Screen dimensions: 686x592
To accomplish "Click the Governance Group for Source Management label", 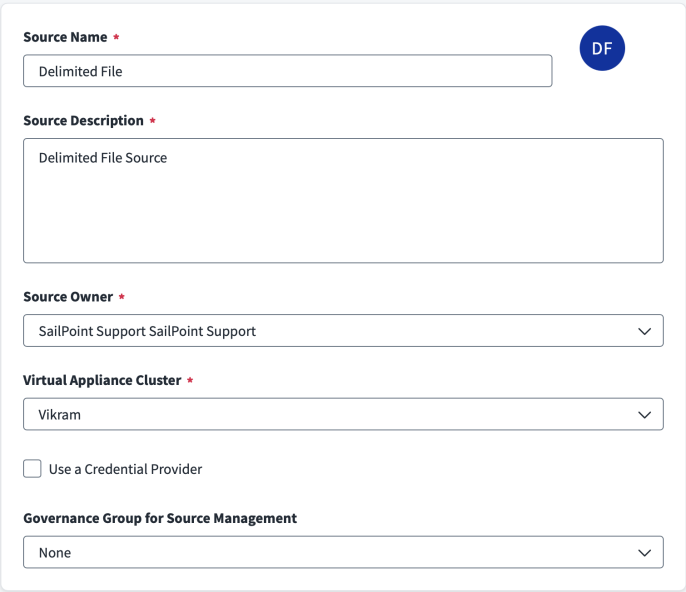I will [x=160, y=518].
